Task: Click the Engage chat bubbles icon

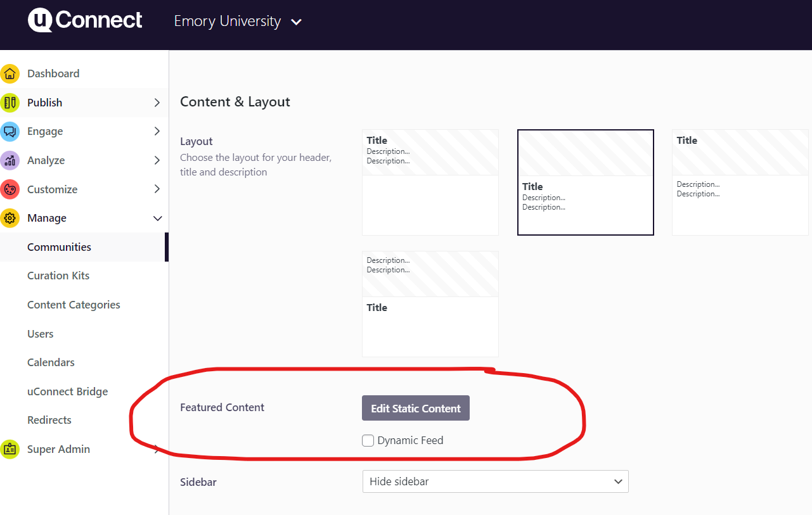Action: (10, 132)
